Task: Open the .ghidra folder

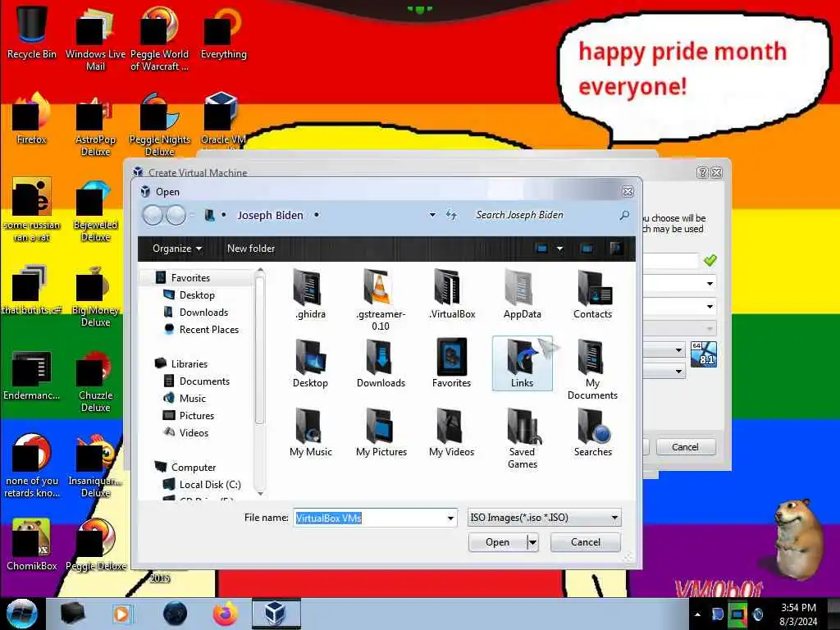Action: click(309, 294)
